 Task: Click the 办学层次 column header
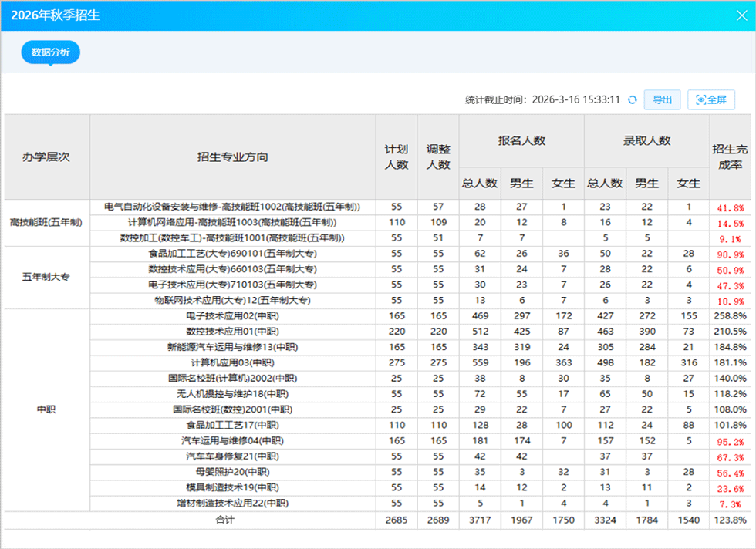click(47, 157)
